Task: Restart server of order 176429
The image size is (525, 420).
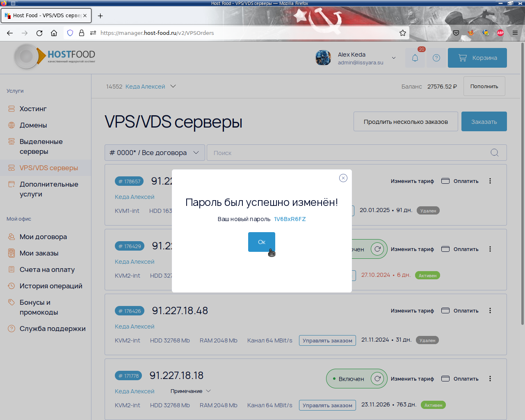Action: point(377,249)
